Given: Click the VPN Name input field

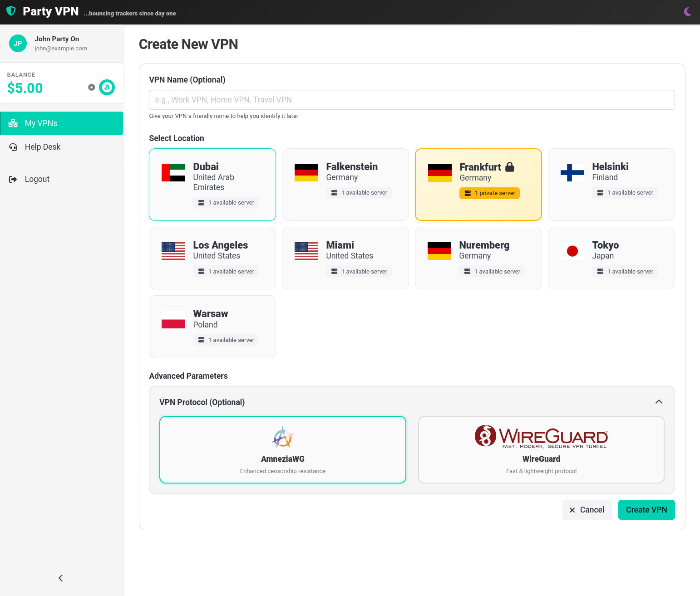Looking at the screenshot, I should pos(411,99).
